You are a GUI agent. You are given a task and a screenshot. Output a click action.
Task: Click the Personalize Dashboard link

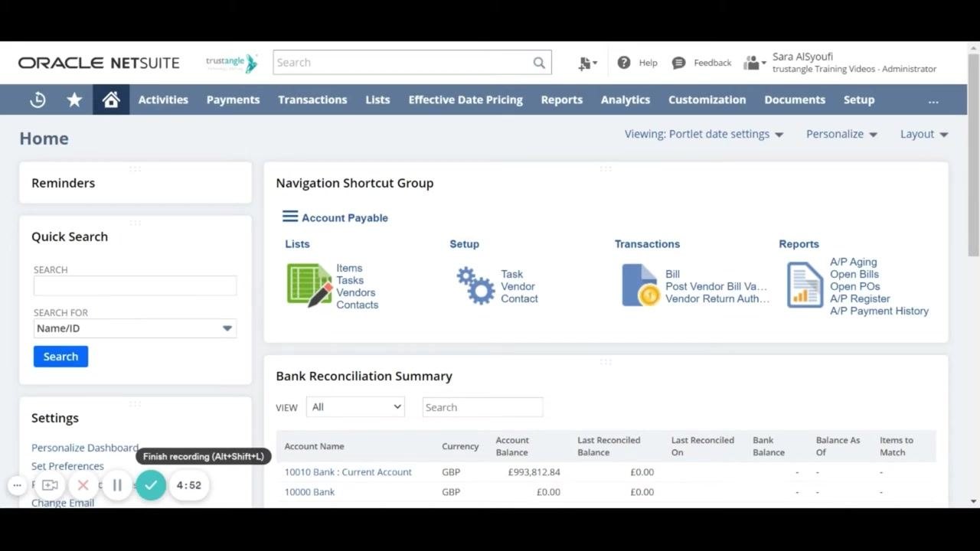tap(85, 448)
